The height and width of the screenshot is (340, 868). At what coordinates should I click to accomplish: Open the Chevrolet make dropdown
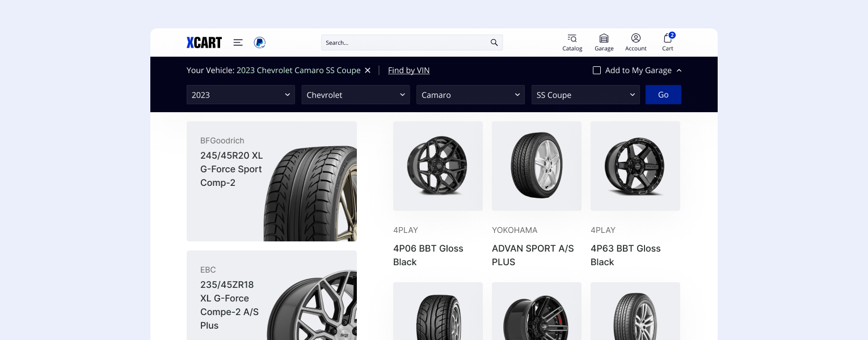coord(356,95)
